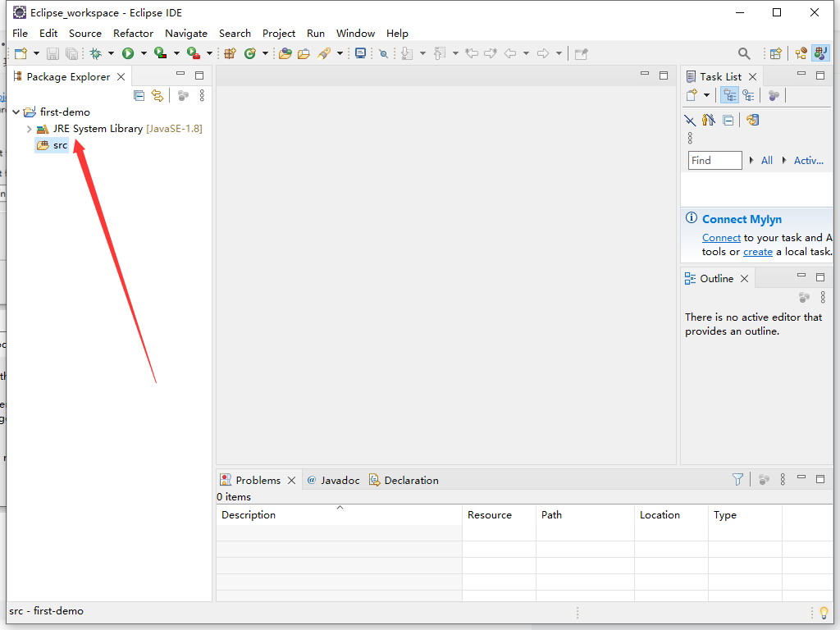Expand the JRE System Library node
Viewport: 840px width, 630px height.
pos(29,129)
